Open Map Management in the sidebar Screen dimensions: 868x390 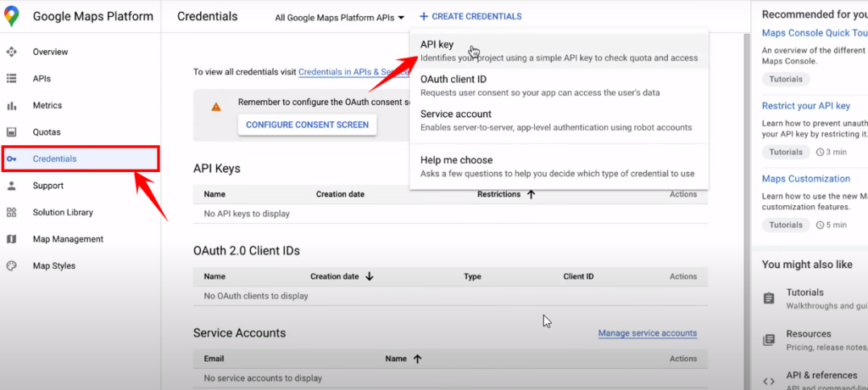68,239
